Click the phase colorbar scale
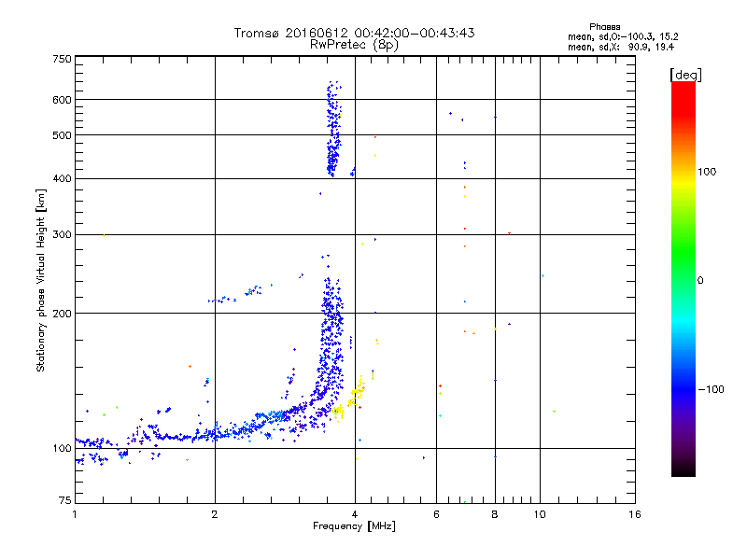Image resolution: width=747 pixels, height=560 pixels. (684, 278)
